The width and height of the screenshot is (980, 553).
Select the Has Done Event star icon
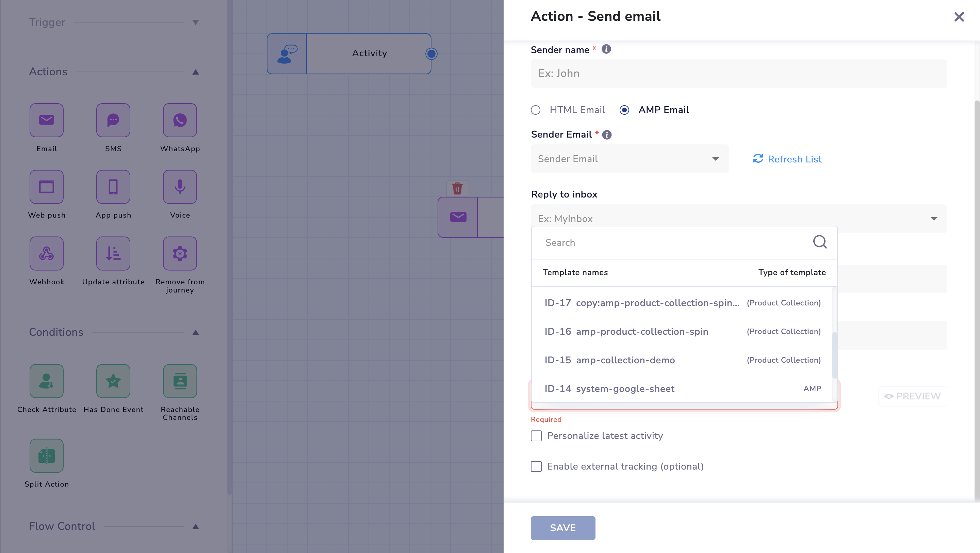113,381
